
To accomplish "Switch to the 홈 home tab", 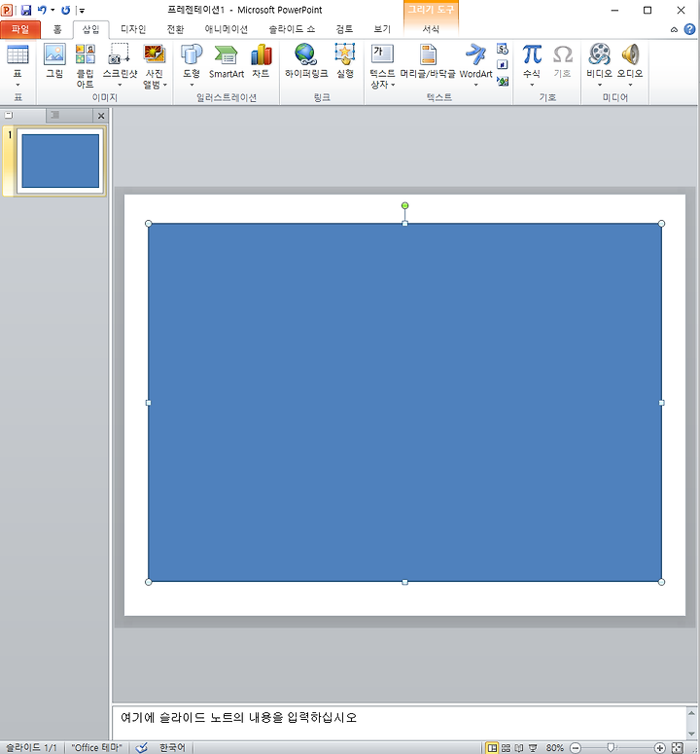I will pyautogui.click(x=57, y=29).
